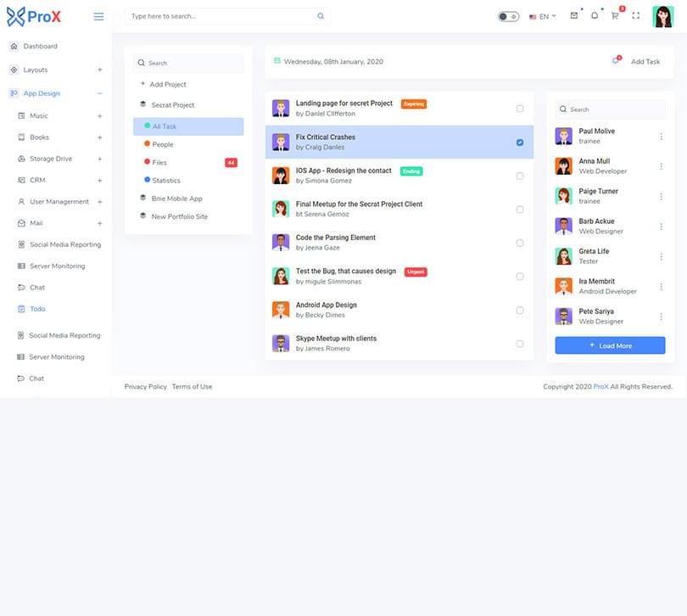Open the notifications bell in top header
Viewport: 687px width, 616px height.
click(595, 16)
